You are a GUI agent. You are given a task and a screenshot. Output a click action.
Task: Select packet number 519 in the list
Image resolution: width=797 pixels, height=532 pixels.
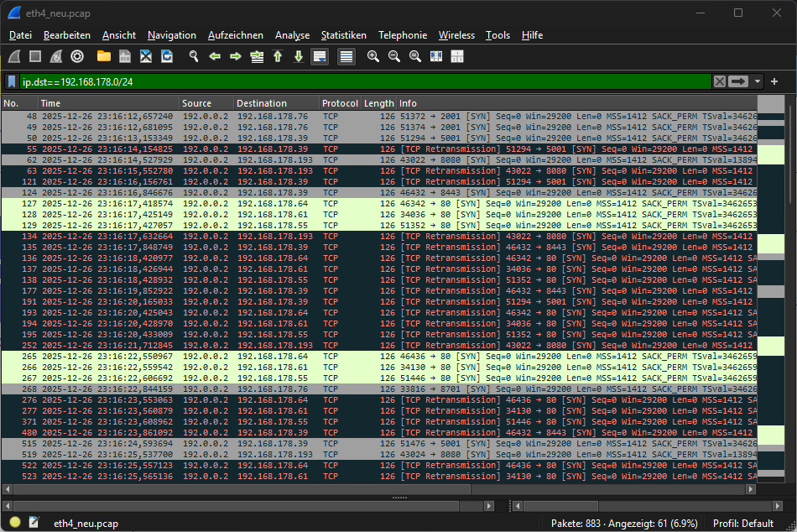379,454
